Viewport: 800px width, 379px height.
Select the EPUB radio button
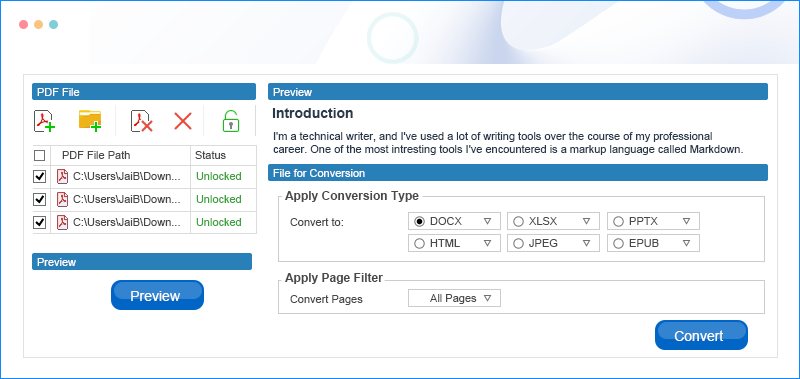point(618,243)
